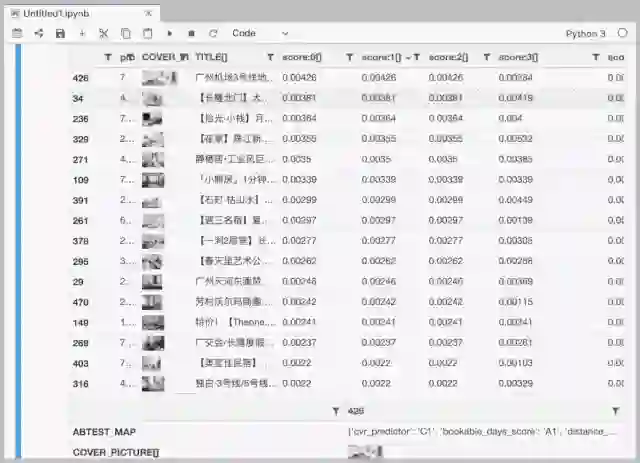Select row index 403
This screenshot has height=463, width=640.
coord(80,364)
